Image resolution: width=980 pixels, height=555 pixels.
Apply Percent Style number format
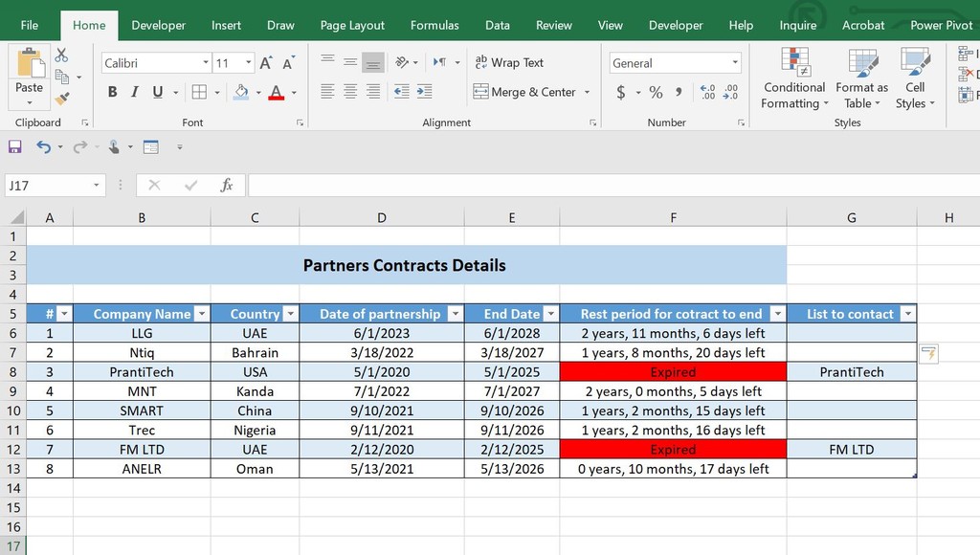[x=656, y=92]
